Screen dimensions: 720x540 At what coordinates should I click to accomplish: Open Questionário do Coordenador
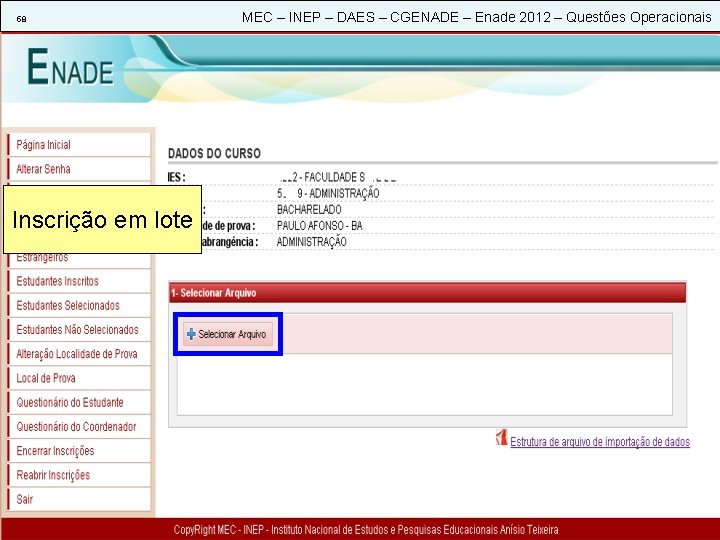pos(79,427)
